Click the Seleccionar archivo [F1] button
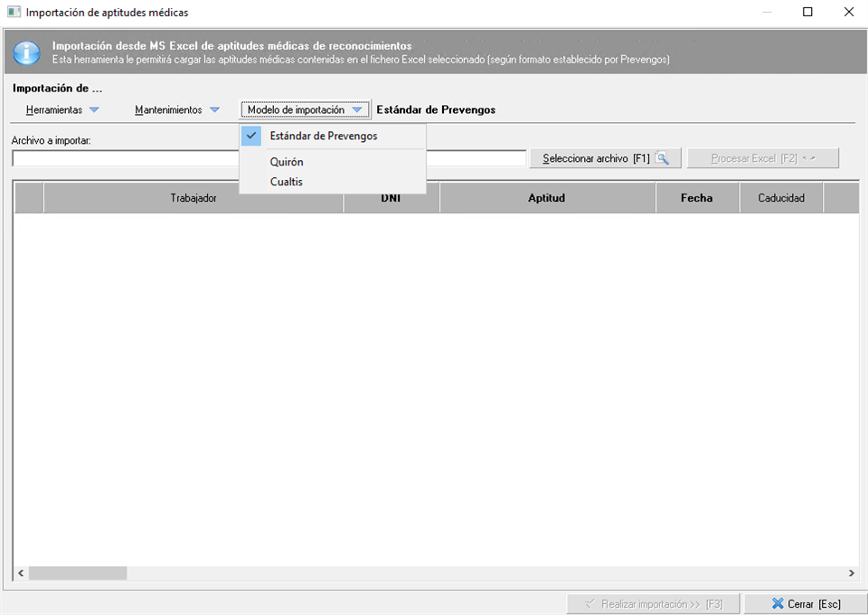Viewport: 868px width, 615px height. coord(605,158)
